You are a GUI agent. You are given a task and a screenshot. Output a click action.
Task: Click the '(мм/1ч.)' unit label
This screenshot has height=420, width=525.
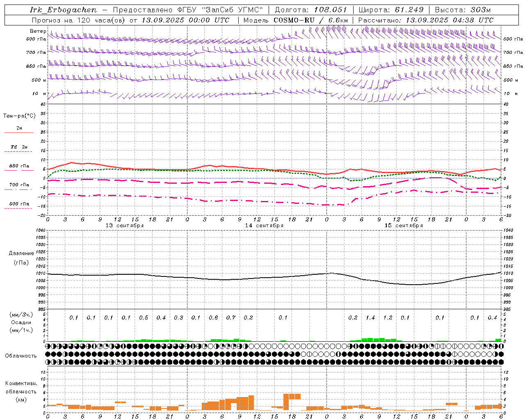point(21,330)
